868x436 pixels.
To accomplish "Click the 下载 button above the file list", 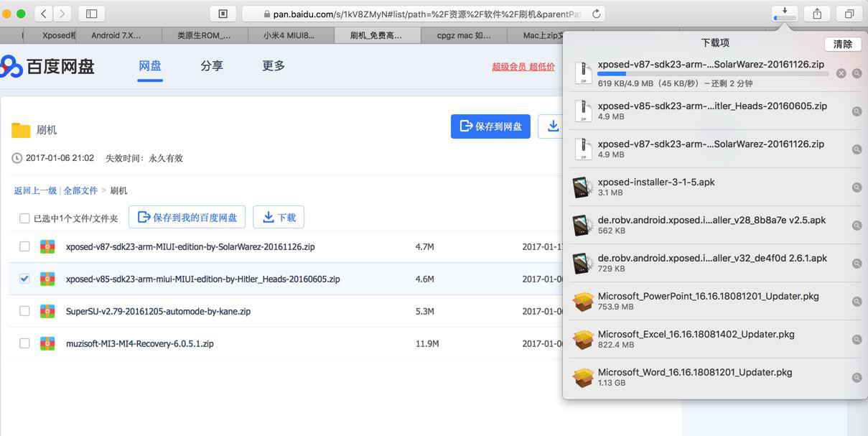I will (279, 217).
